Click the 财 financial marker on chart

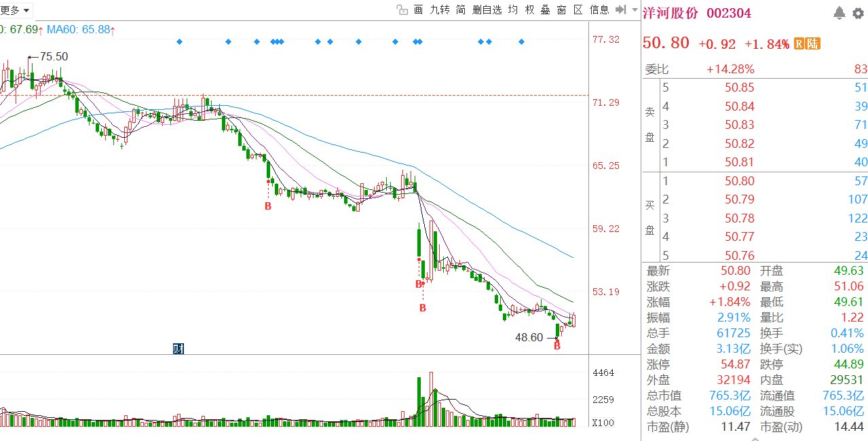(178, 349)
